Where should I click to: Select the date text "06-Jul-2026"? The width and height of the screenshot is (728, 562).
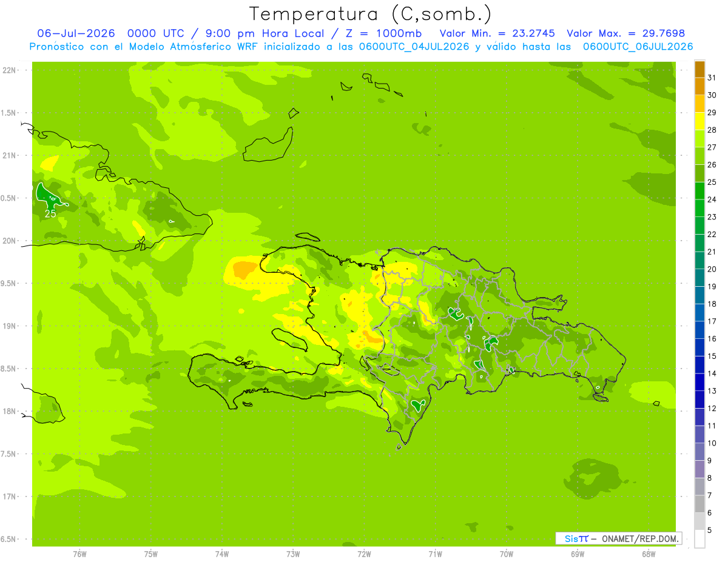[76, 33]
